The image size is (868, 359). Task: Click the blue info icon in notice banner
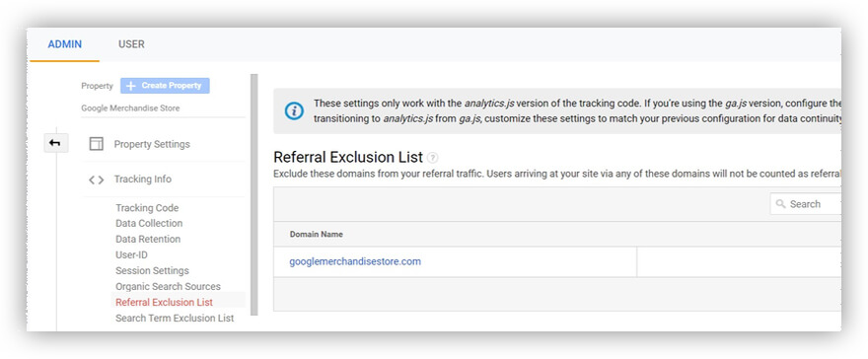tap(294, 110)
